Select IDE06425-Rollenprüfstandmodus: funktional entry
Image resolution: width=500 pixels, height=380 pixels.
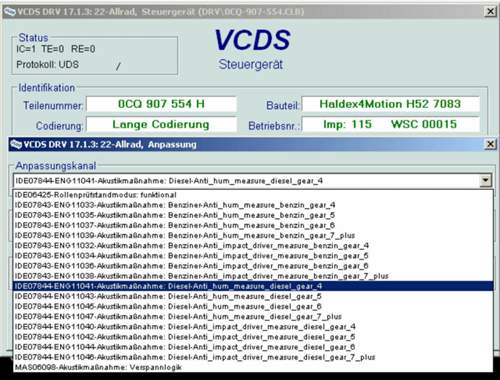[253, 195]
